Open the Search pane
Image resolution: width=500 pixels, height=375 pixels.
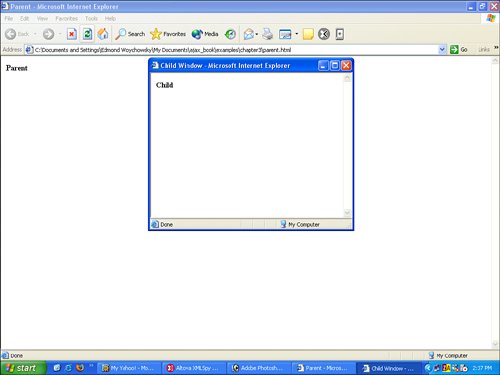point(130,34)
